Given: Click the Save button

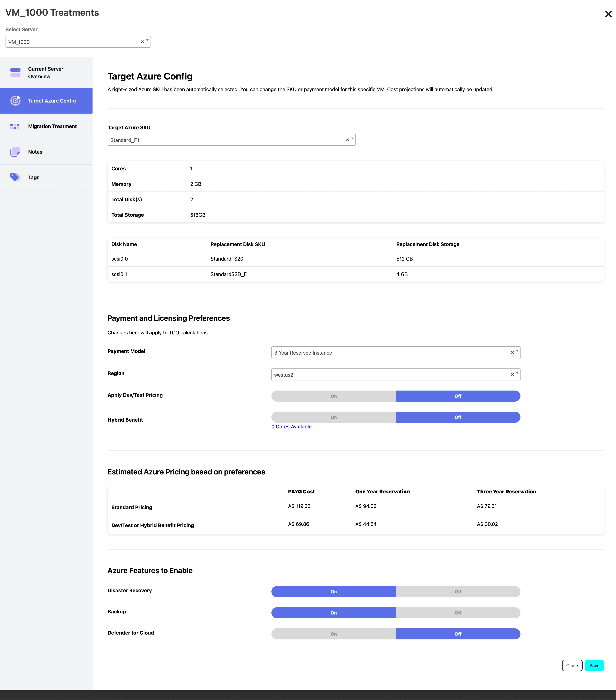Looking at the screenshot, I should tap(594, 665).
